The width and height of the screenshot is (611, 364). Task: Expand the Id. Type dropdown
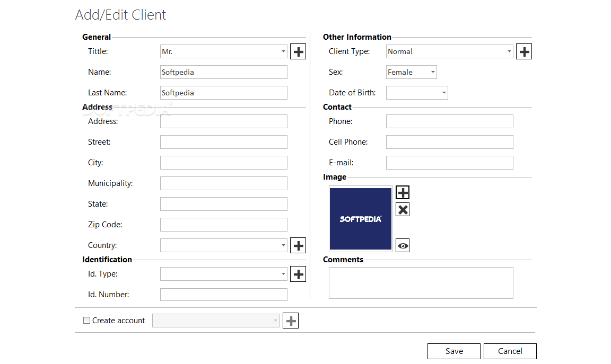[224, 274]
